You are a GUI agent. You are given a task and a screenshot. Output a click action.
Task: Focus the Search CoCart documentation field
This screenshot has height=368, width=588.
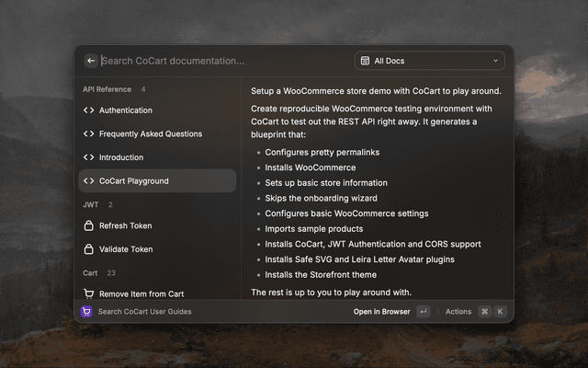point(225,61)
